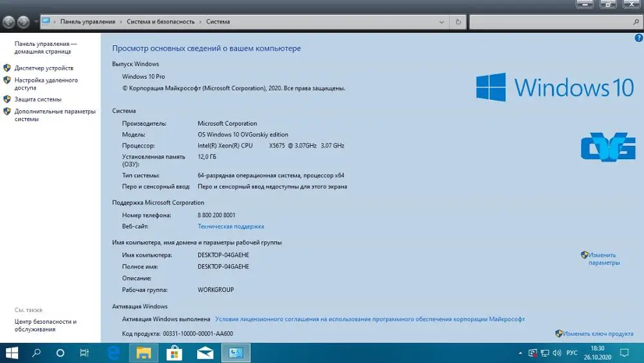Open Microsoft Store from taskbar

coord(174,353)
